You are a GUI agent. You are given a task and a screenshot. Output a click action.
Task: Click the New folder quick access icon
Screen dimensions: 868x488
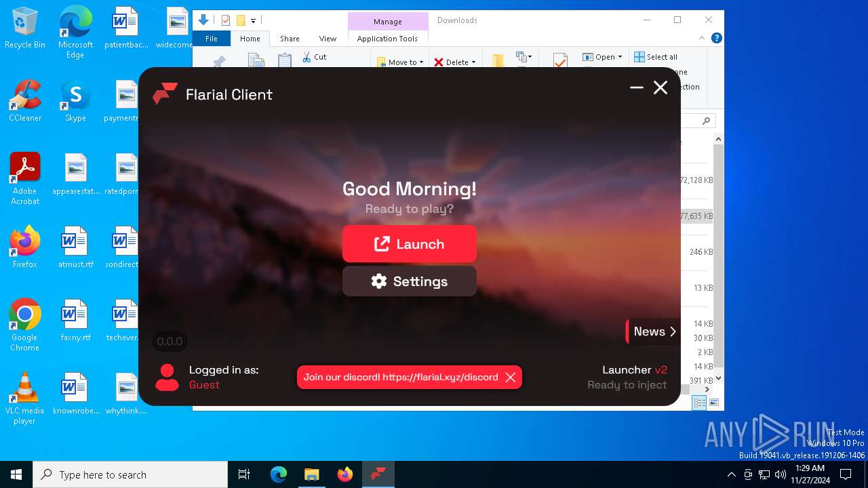click(x=241, y=20)
